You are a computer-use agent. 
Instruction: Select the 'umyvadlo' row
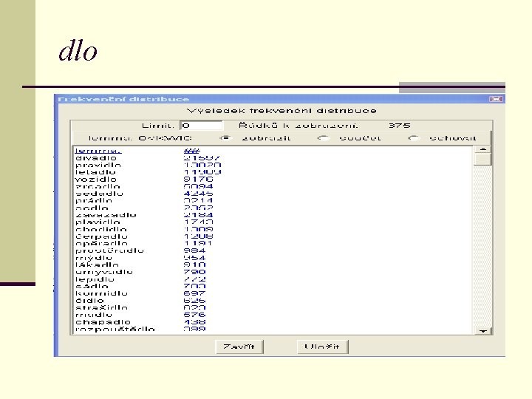(x=140, y=272)
